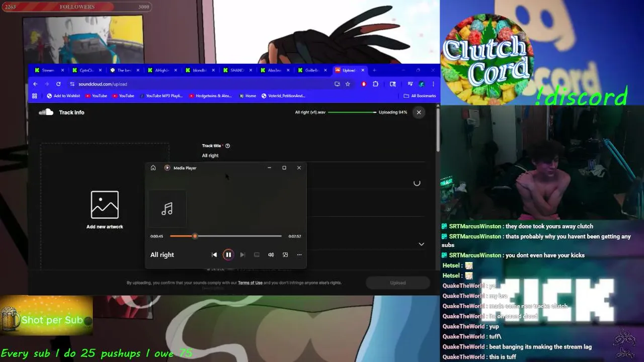
Task: Close the Upload tab
Action: pyautogui.click(x=363, y=70)
